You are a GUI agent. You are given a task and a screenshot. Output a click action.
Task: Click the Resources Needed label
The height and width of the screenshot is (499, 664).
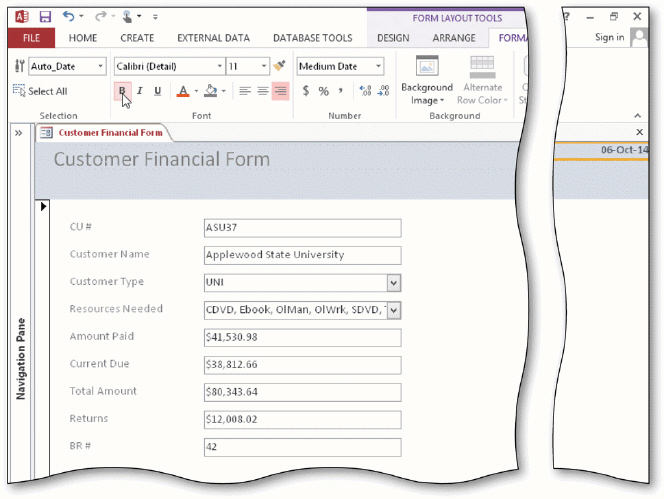pyautogui.click(x=116, y=309)
